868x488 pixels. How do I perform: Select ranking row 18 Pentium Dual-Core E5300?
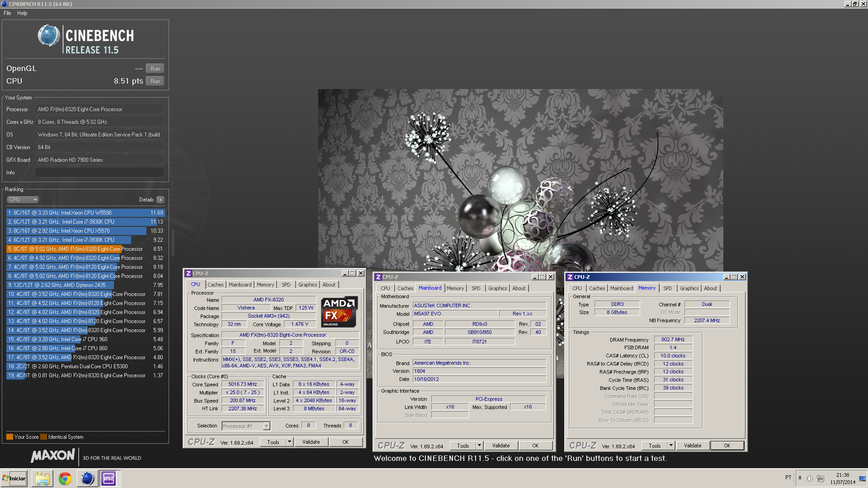(85, 366)
